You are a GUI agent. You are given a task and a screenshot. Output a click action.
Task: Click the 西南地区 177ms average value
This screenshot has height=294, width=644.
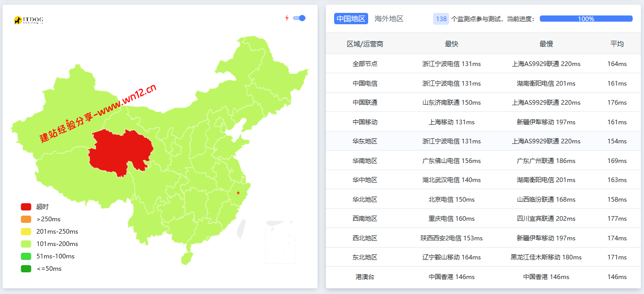(x=617, y=219)
